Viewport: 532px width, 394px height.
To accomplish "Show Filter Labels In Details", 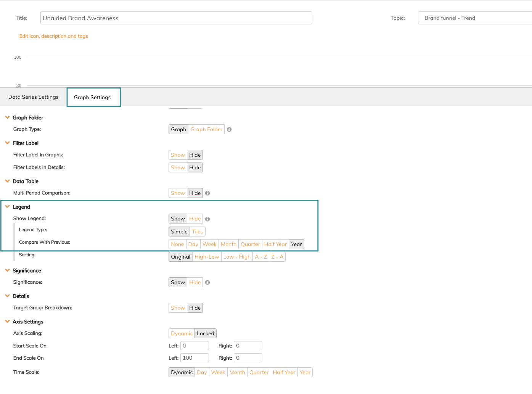I will tap(178, 167).
